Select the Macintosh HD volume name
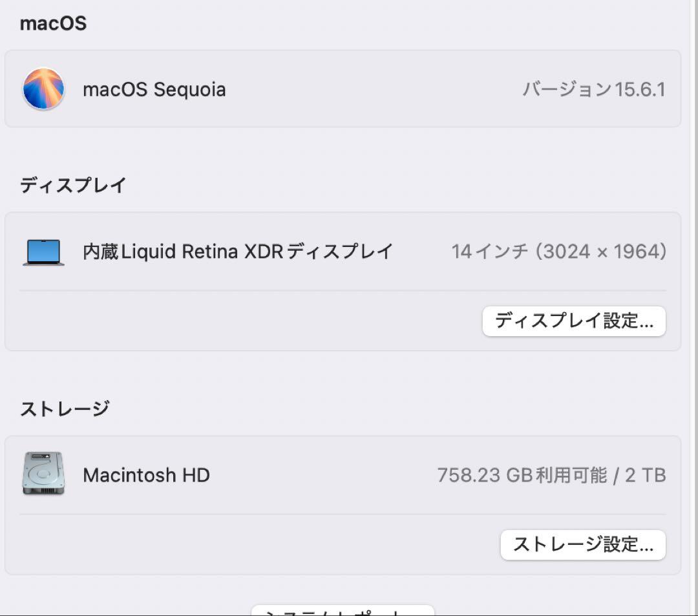 [x=145, y=474]
